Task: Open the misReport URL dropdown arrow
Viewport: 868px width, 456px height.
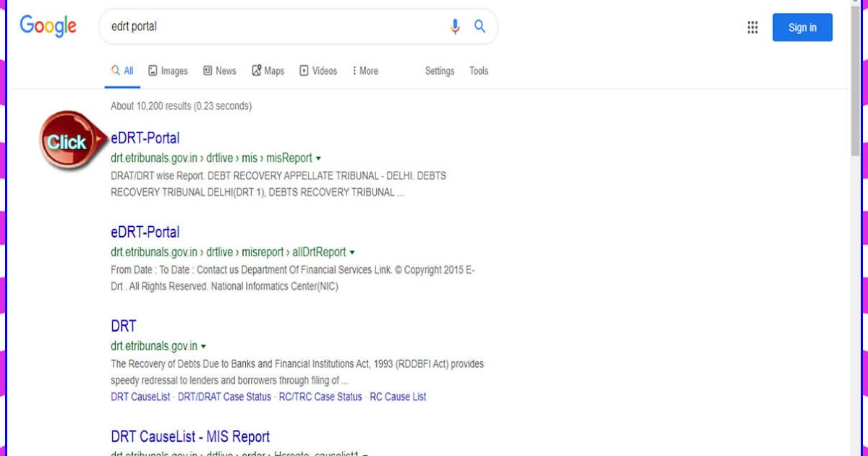Action: click(318, 159)
